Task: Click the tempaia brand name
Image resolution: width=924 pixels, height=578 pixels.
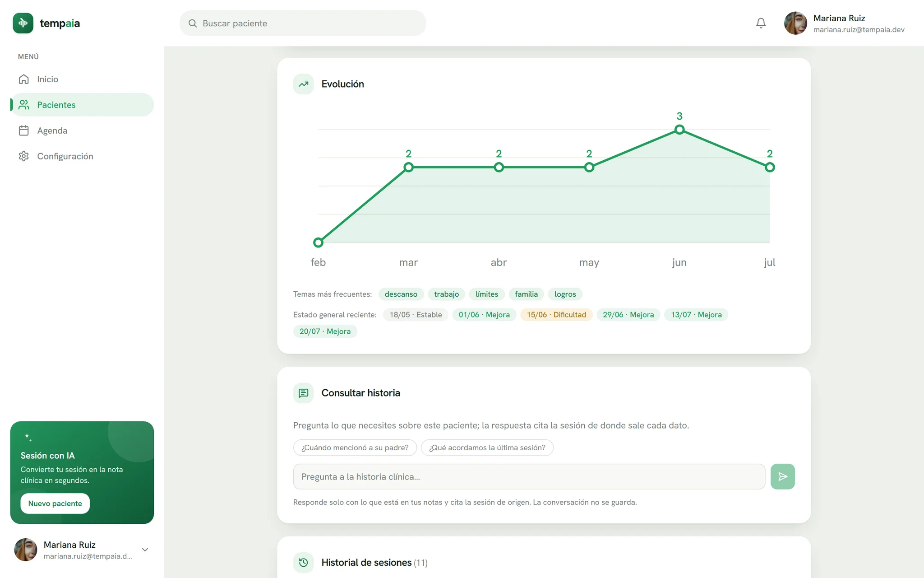Action: pos(60,23)
